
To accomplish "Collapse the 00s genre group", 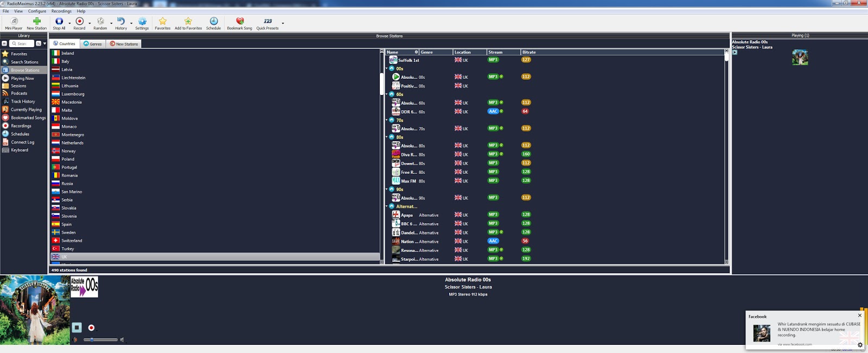I will click(387, 68).
